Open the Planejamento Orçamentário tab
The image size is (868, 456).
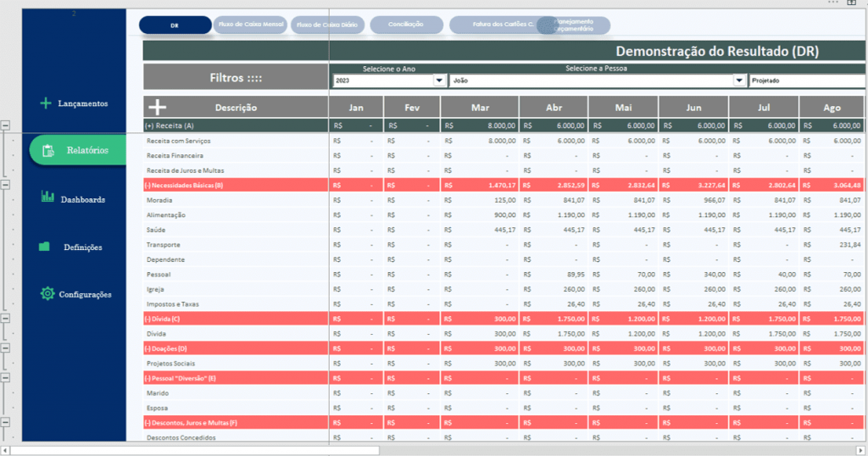tap(574, 25)
